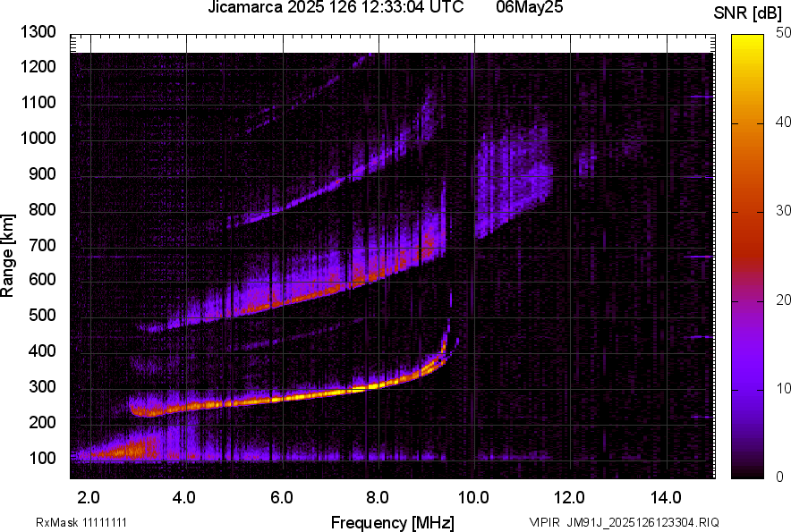
Task: Click the 'VIPIR' label
Action: coord(545,522)
